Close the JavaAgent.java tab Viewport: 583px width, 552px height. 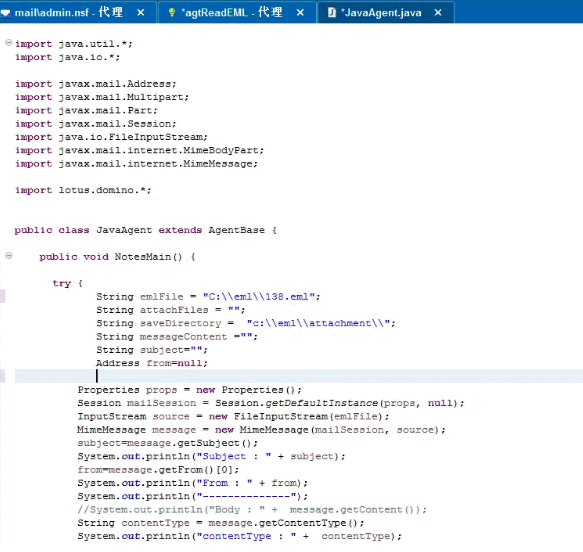pos(438,13)
